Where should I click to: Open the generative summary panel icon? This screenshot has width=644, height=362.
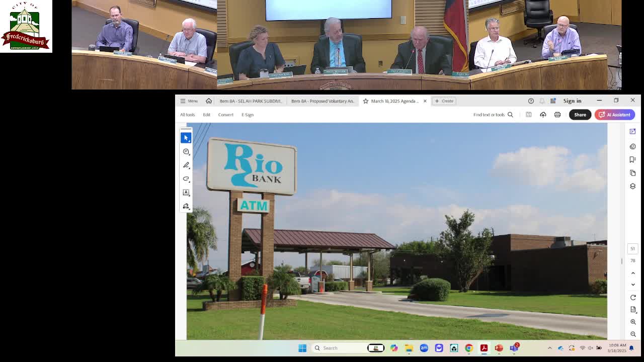tap(633, 132)
